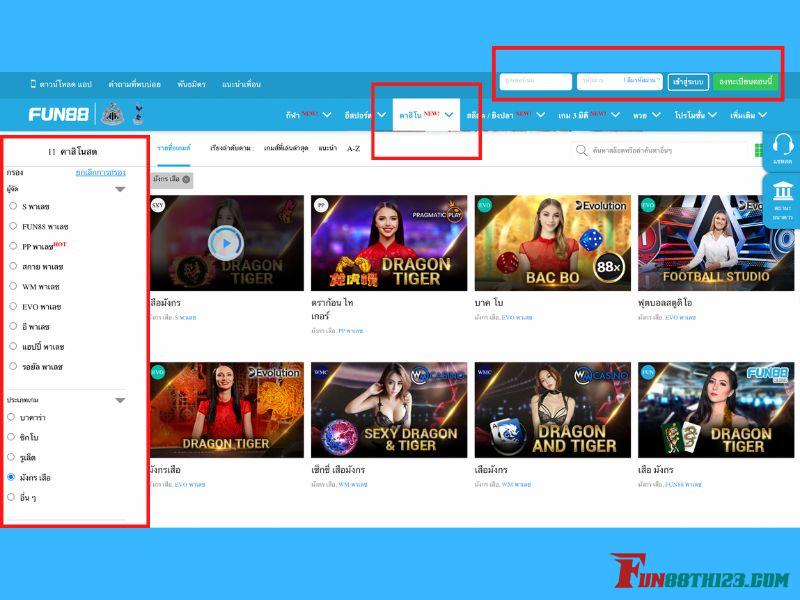The image size is (800, 600).
Task: Select the อี พาเลซ radio
Action: pos(13,326)
